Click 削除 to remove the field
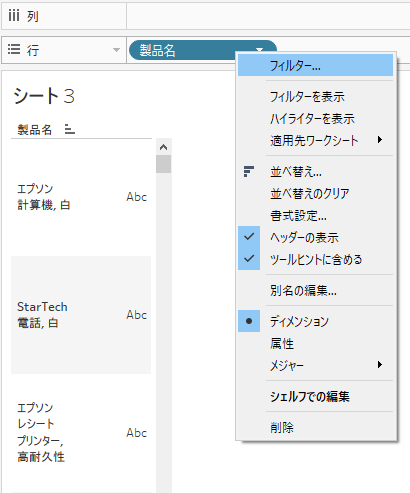The width and height of the screenshot is (410, 493). [x=315, y=427]
